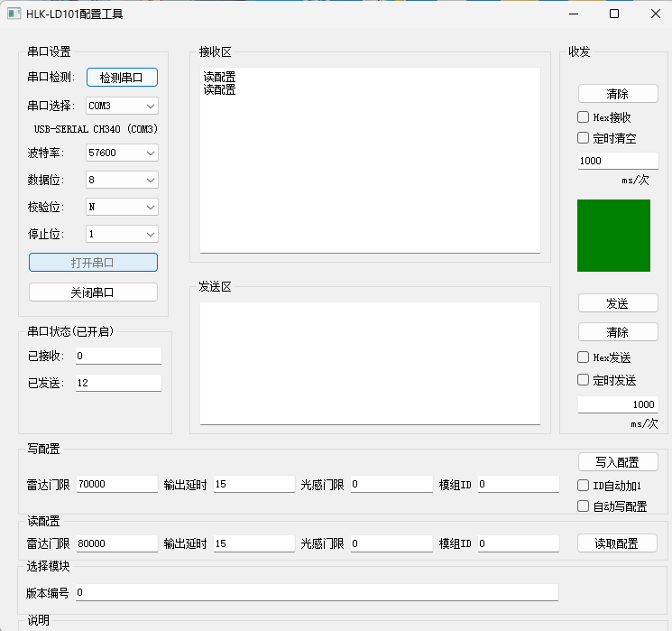Image resolution: width=672 pixels, height=631 pixels.
Task: Click the 读配置 输出延时 field
Action: (254, 544)
